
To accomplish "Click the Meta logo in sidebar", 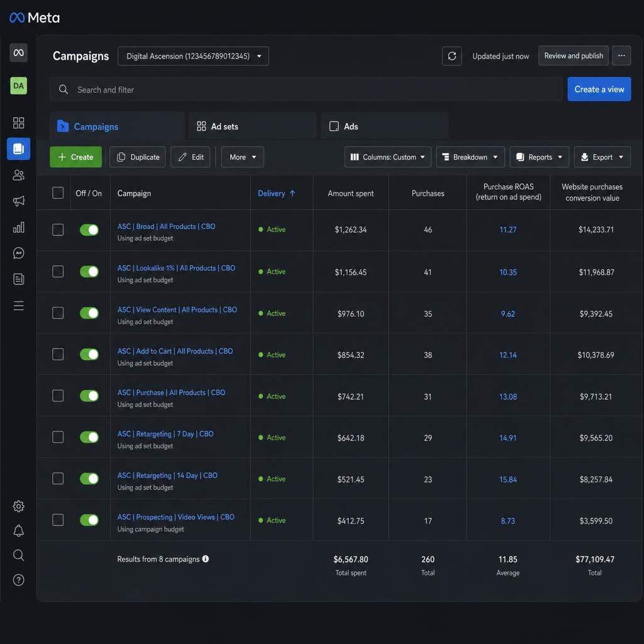I will pyautogui.click(x=18, y=53).
